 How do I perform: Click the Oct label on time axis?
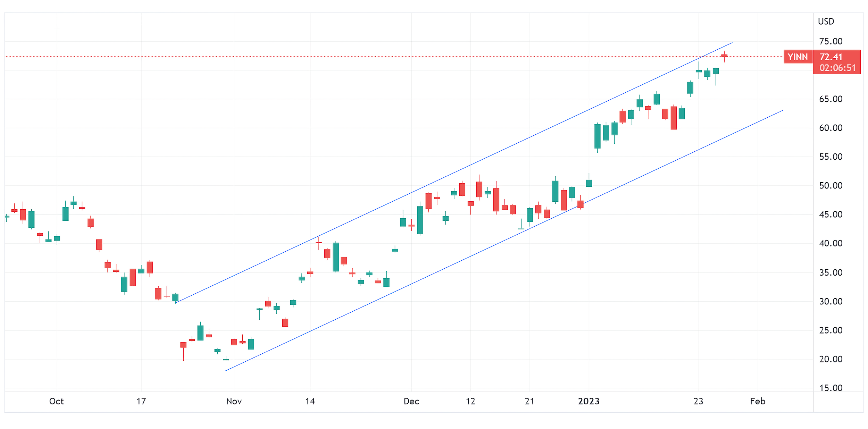pos(57,402)
